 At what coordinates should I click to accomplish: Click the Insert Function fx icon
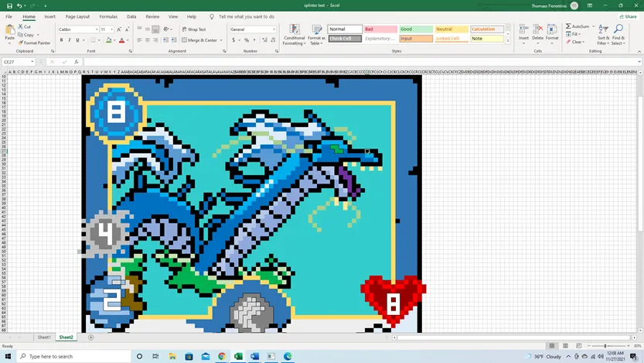tap(77, 62)
